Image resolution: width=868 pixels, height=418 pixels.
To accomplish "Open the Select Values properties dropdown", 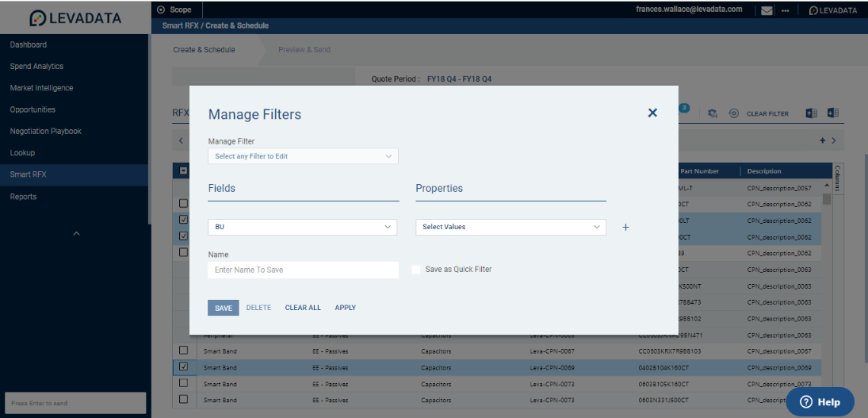I will click(510, 227).
